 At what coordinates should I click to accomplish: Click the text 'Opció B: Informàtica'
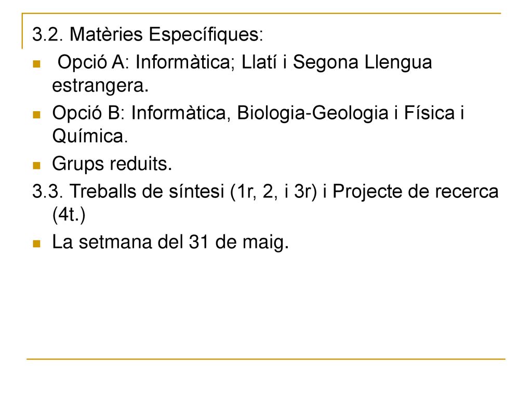coord(139,113)
